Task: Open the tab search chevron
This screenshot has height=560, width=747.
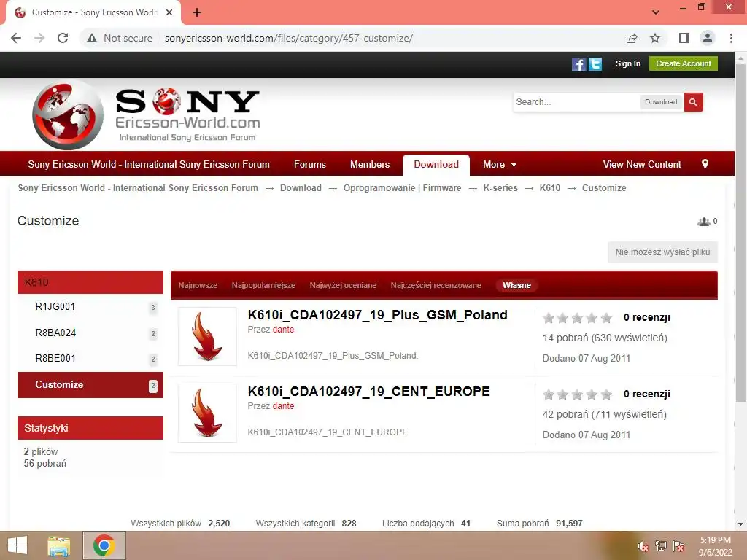Action: (656, 12)
